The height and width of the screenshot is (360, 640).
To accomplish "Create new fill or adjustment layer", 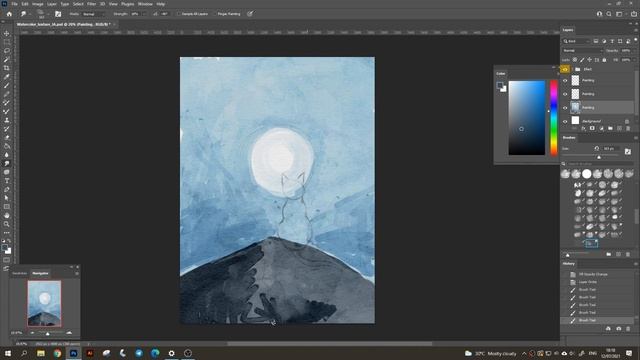I will (x=601, y=129).
